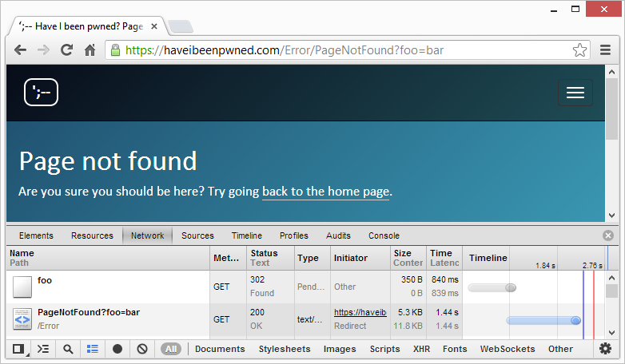
Task: Click the foo request timeline bar
Action: [492, 287]
